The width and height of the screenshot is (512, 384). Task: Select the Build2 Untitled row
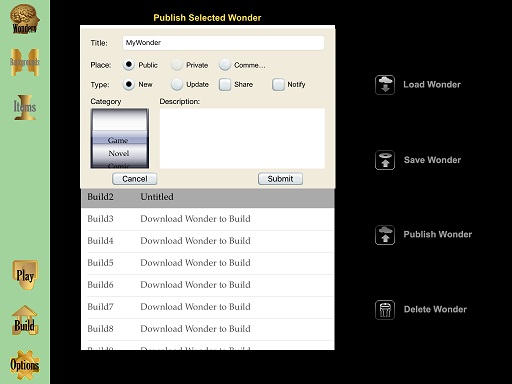click(x=208, y=197)
